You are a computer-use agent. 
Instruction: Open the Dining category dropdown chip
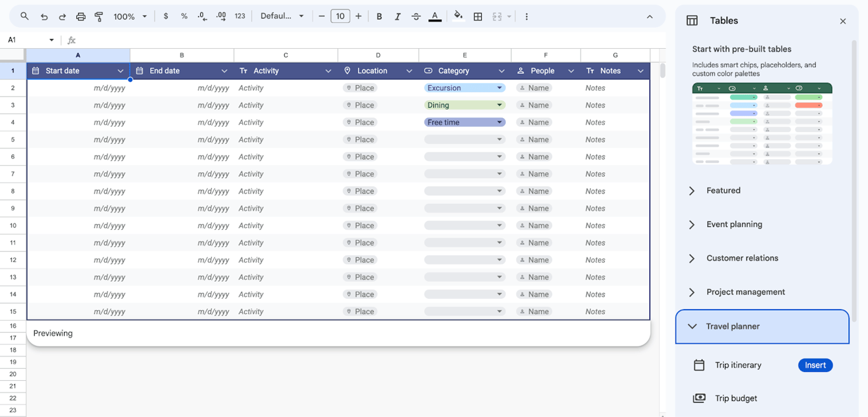click(465, 105)
